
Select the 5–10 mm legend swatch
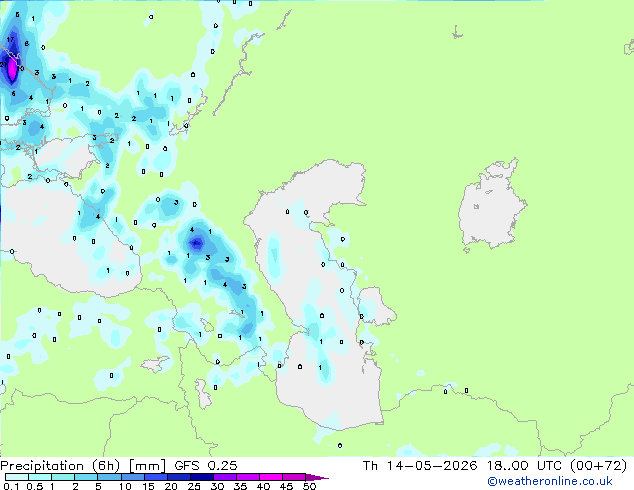[x=109, y=477]
